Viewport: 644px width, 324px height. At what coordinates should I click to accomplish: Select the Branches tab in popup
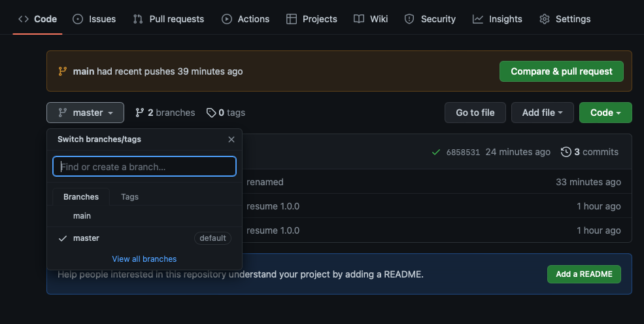click(x=81, y=197)
